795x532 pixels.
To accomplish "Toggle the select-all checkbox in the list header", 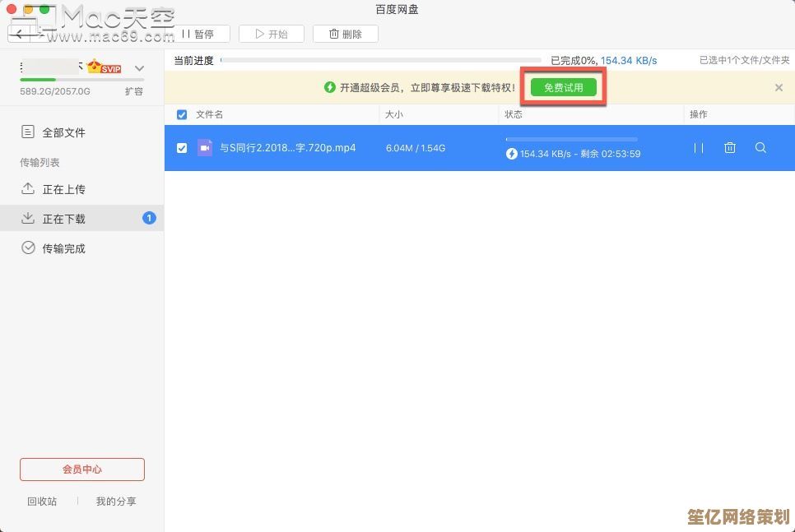I will (x=182, y=114).
